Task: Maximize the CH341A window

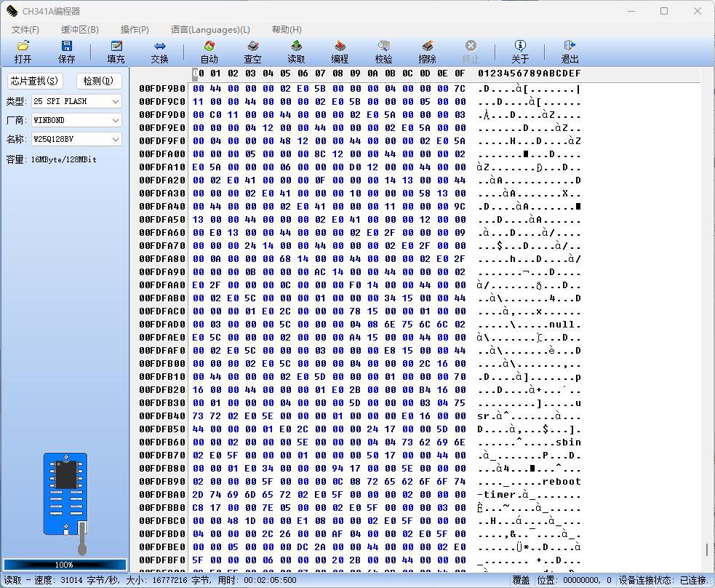Action: click(x=664, y=11)
